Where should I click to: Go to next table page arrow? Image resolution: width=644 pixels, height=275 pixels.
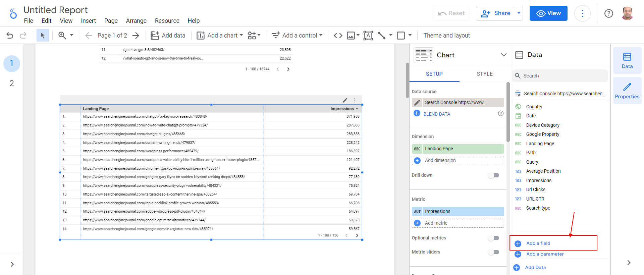[357, 235]
